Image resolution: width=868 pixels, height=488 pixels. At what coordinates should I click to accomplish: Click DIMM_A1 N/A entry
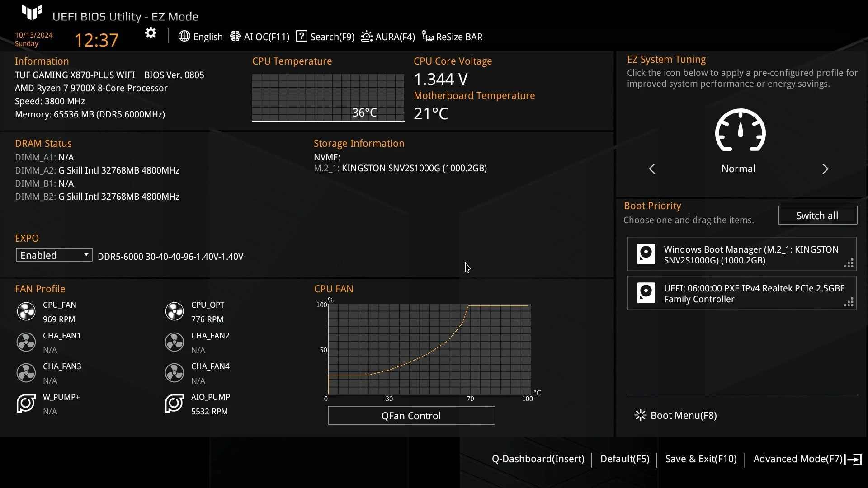tap(44, 157)
